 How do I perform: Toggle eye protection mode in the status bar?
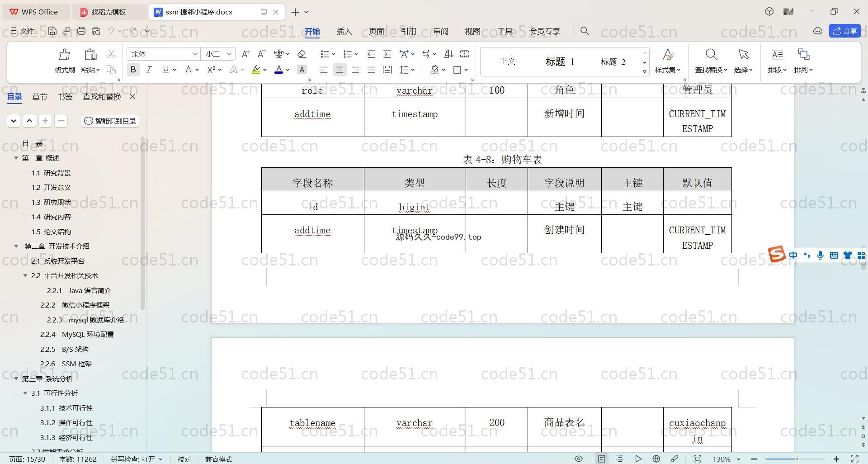tap(578, 459)
